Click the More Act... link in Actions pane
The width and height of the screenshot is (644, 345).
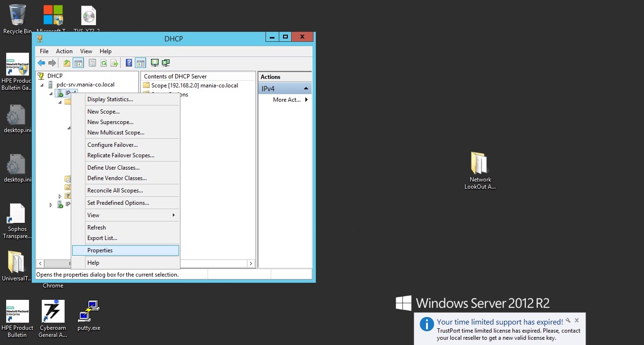click(287, 100)
